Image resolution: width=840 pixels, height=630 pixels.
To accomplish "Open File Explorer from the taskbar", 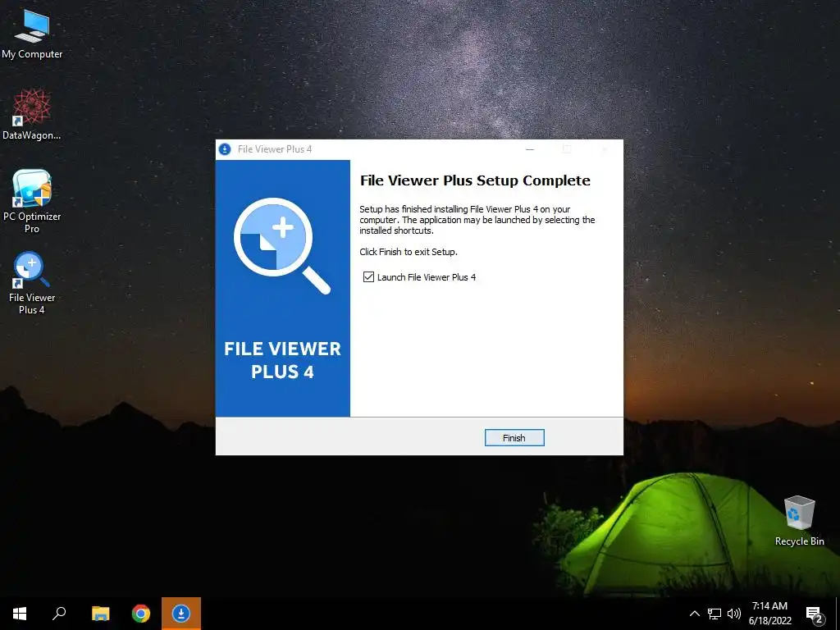I will [100, 614].
